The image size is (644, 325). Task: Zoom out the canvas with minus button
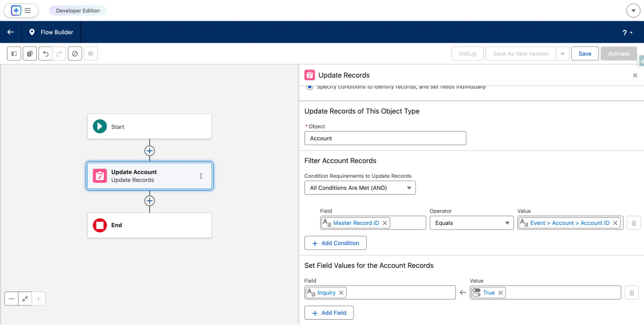click(x=12, y=299)
